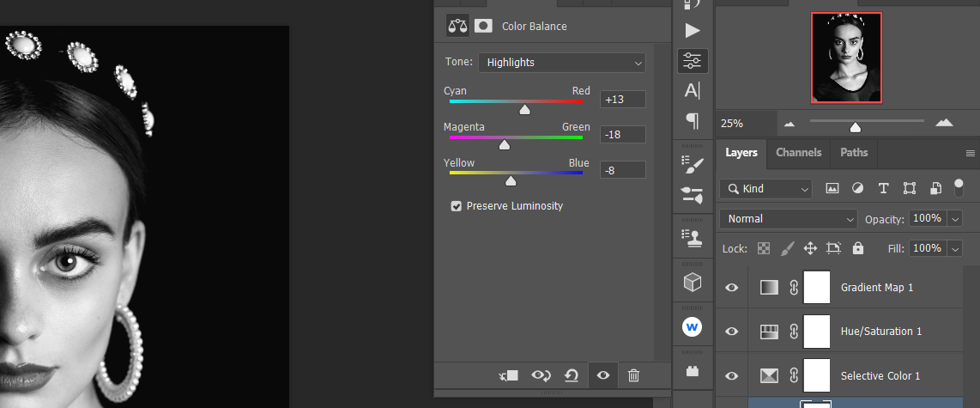The width and height of the screenshot is (980, 408).
Task: Switch to the Layers tab
Action: [741, 153]
